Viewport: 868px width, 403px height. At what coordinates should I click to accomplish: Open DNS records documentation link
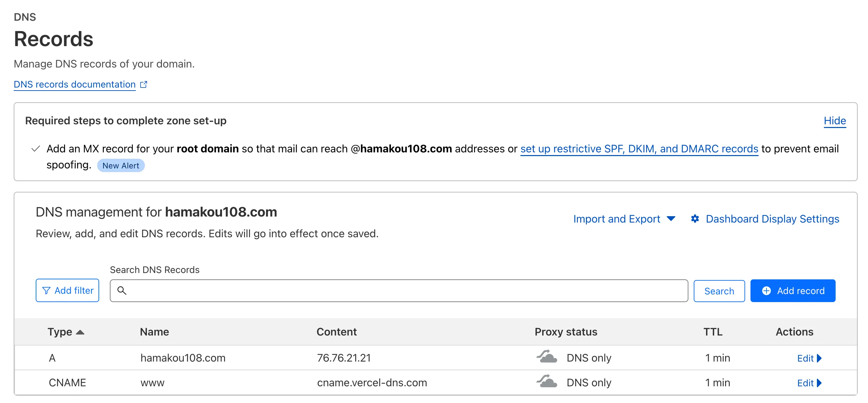[x=74, y=84]
